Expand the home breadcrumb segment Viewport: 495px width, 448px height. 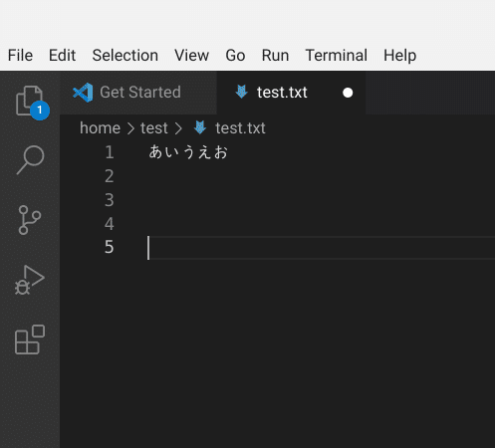click(x=100, y=128)
